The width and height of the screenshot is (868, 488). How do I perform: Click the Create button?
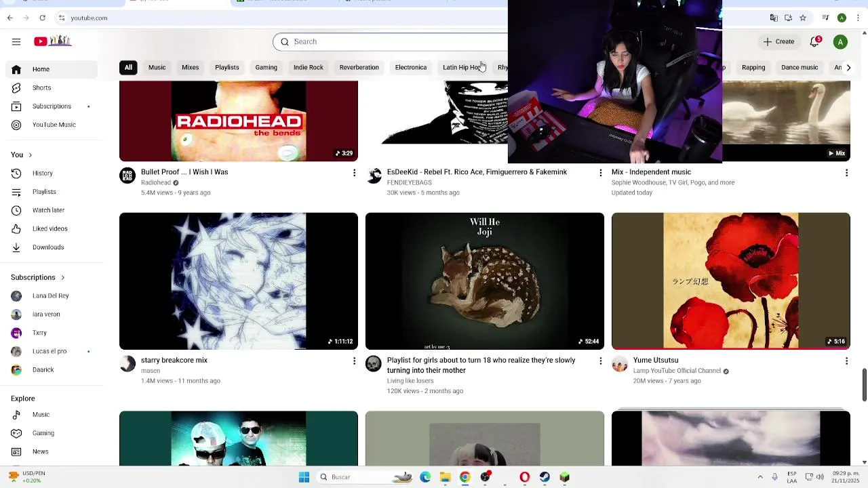778,42
